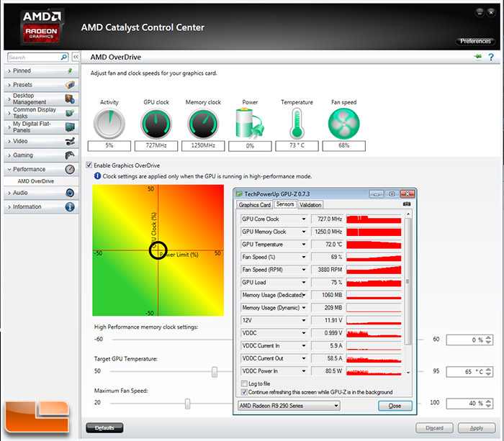Click the Target GPU Temperature slider handle
504x441 pixels.
215,372
